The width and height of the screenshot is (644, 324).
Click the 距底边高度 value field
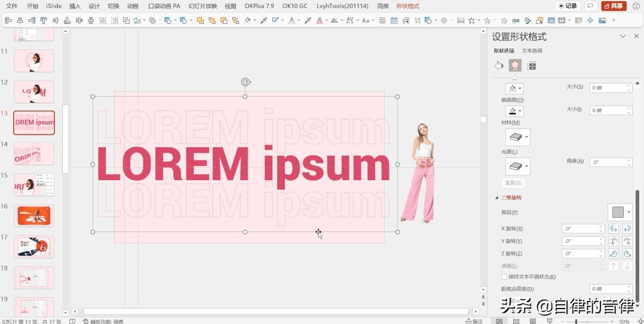(611, 289)
